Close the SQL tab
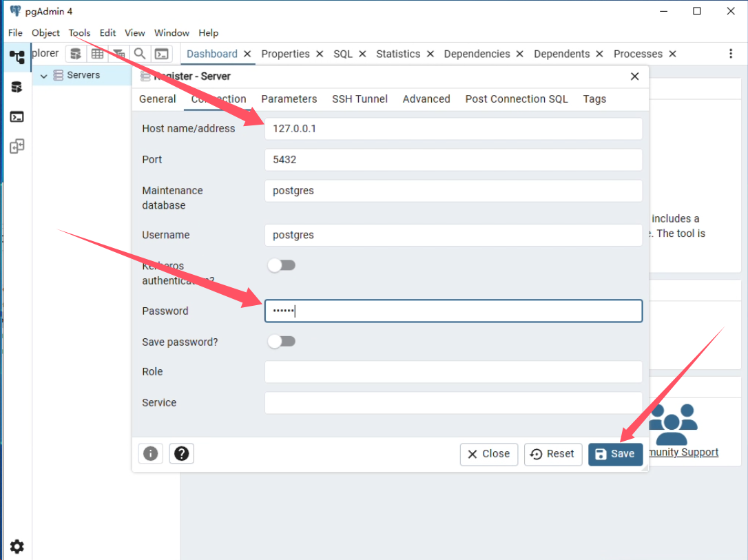 pyautogui.click(x=362, y=54)
